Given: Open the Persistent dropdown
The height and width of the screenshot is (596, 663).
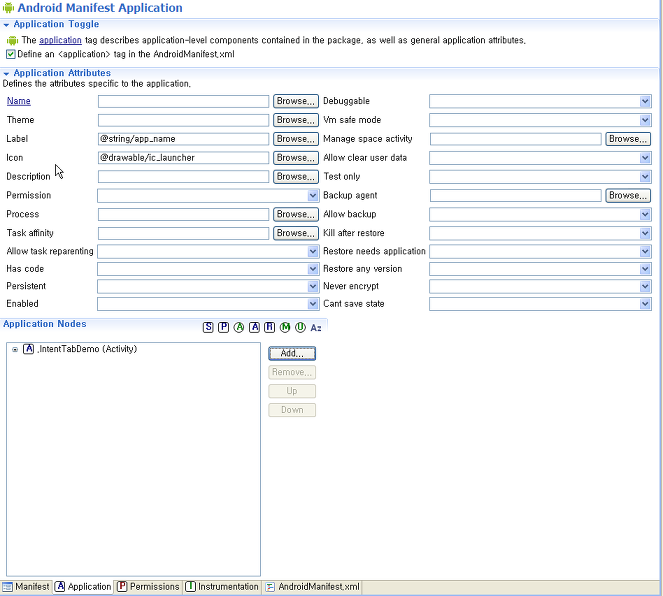Looking at the screenshot, I should 312,286.
